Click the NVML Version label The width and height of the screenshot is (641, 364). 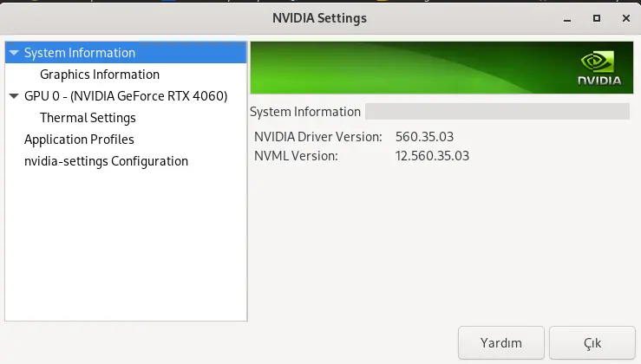tap(296, 156)
